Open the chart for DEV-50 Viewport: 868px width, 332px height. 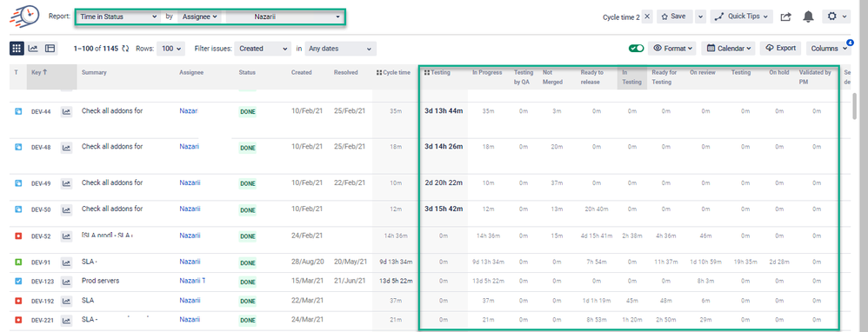[x=66, y=209]
